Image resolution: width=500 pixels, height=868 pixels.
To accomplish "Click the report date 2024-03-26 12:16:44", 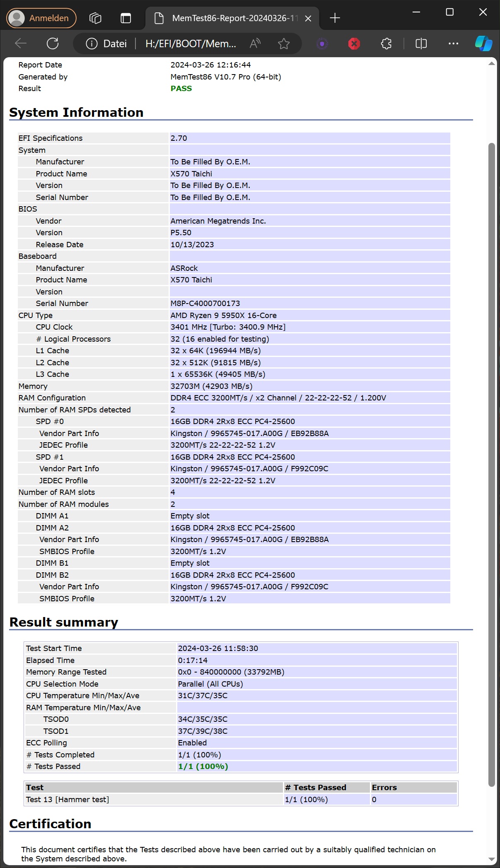I will 210,65.
